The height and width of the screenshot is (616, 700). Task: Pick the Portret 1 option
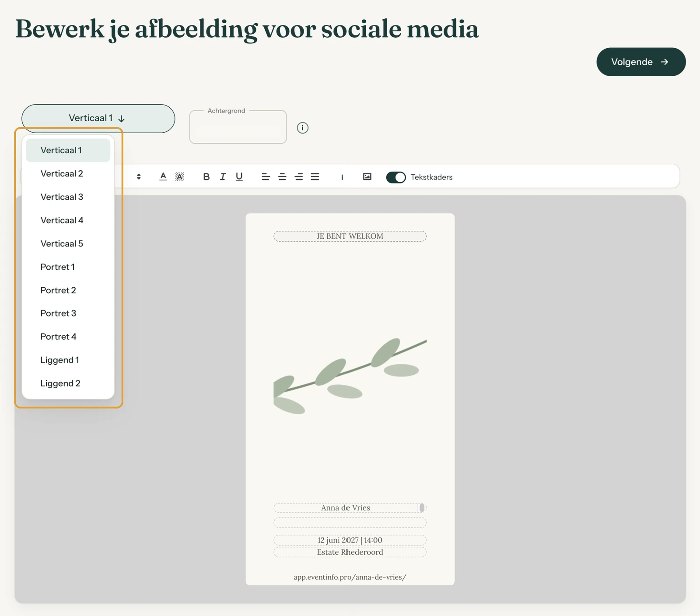click(x=68, y=267)
